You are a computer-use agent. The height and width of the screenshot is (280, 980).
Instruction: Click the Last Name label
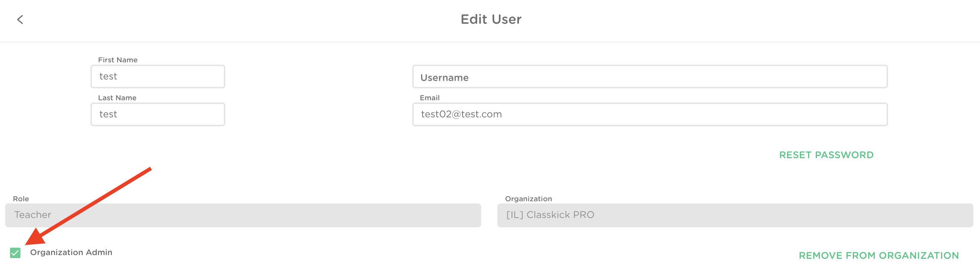click(117, 98)
